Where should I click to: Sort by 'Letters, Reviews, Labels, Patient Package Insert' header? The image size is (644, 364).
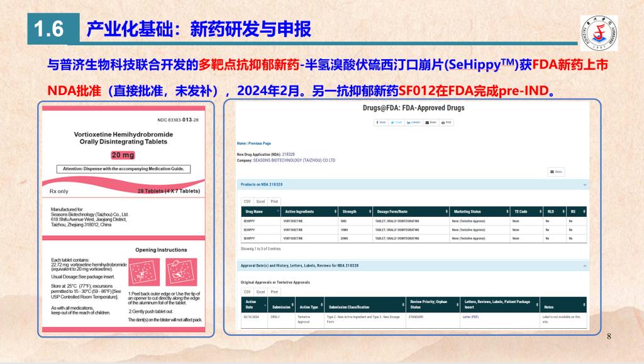[x=500, y=304]
